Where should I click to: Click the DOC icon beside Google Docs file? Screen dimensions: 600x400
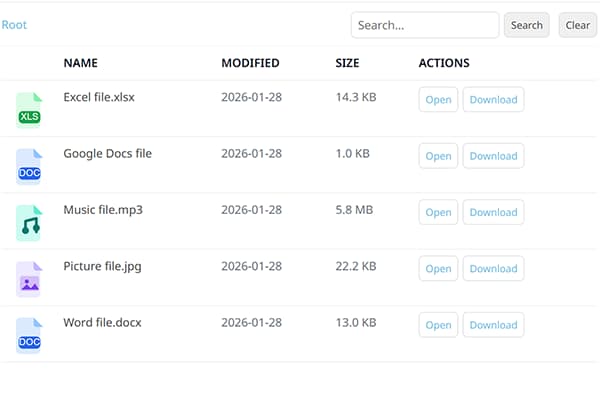30,165
